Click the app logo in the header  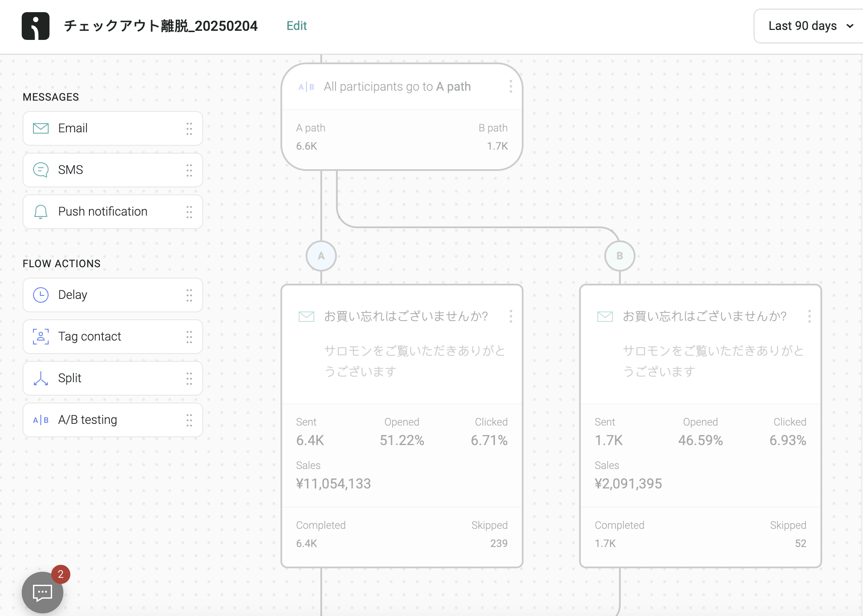(x=36, y=26)
